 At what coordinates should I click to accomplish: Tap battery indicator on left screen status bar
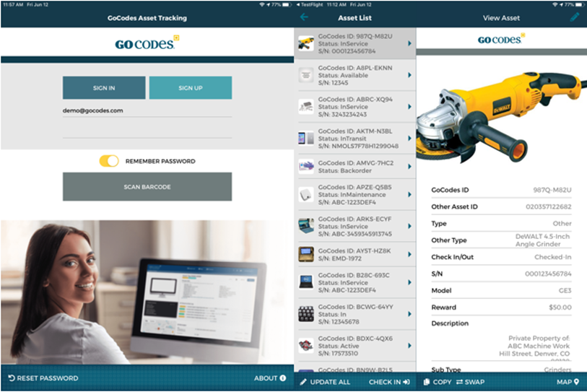coord(287,4)
